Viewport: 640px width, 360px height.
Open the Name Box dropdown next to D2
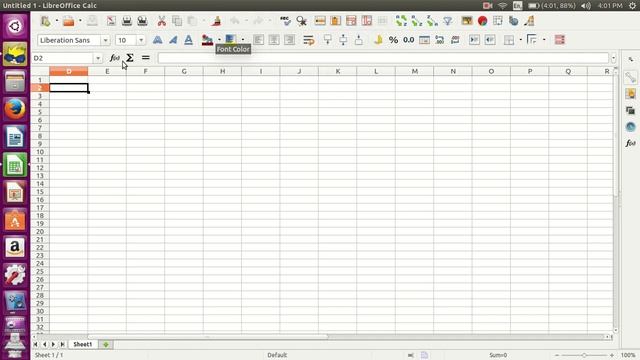tap(98, 58)
